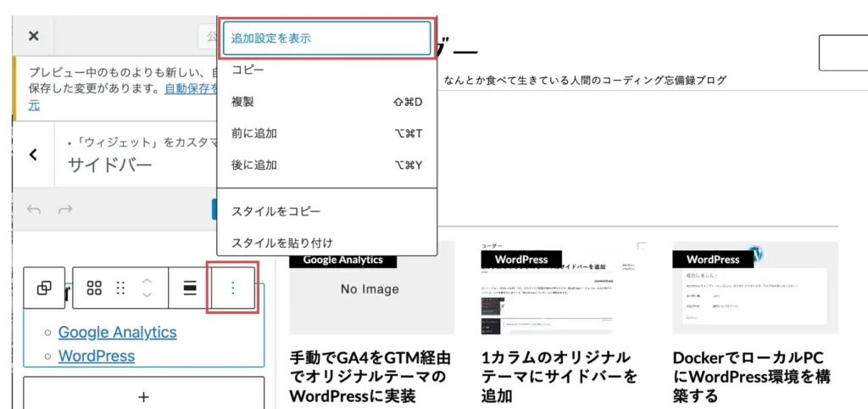Choose '複製' from the options menu
Screen dimensions: 868x409
[x=326, y=102]
